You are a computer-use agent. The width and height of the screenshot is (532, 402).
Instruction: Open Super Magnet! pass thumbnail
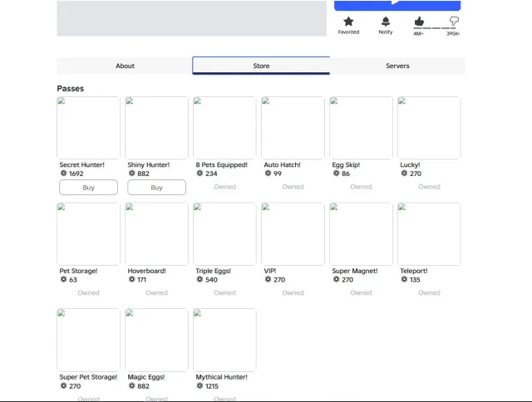pyautogui.click(x=361, y=234)
